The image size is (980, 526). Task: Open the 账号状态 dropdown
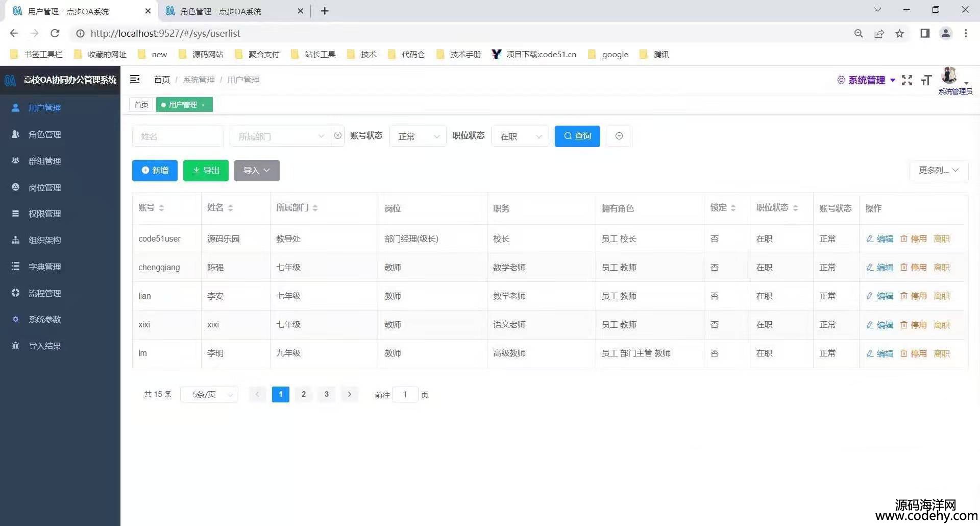[x=418, y=136]
